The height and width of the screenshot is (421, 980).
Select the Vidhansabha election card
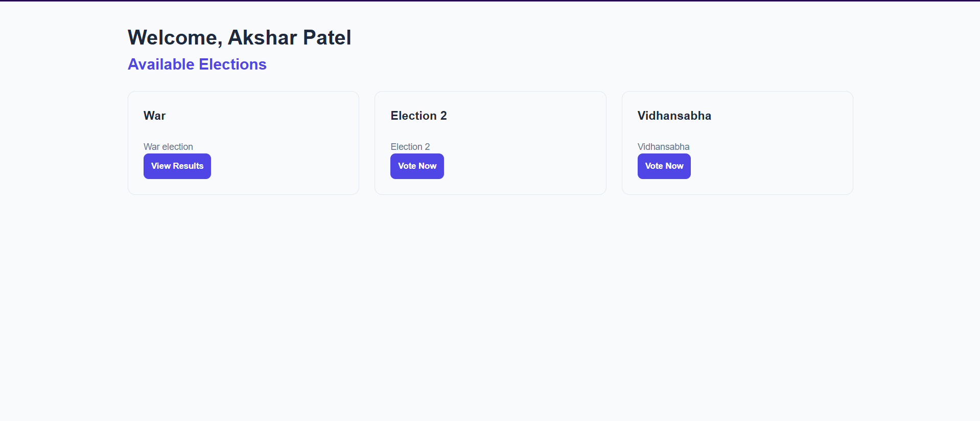pos(737,143)
